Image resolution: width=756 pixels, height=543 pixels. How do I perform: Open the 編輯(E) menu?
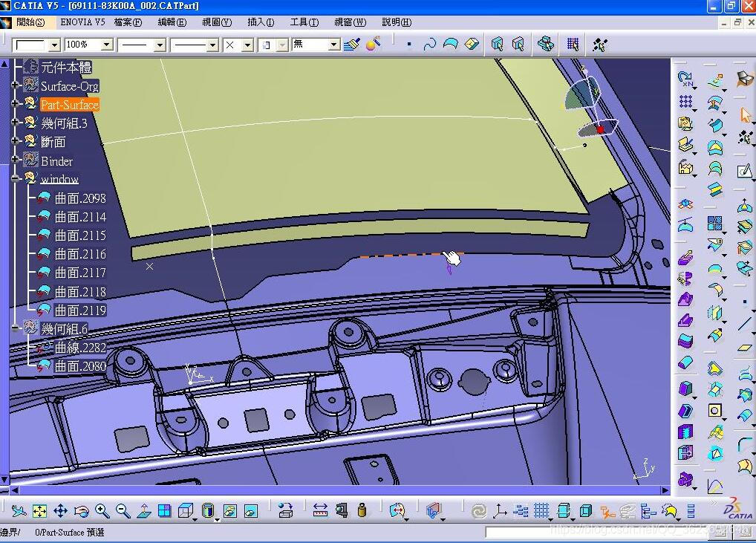[x=172, y=22]
